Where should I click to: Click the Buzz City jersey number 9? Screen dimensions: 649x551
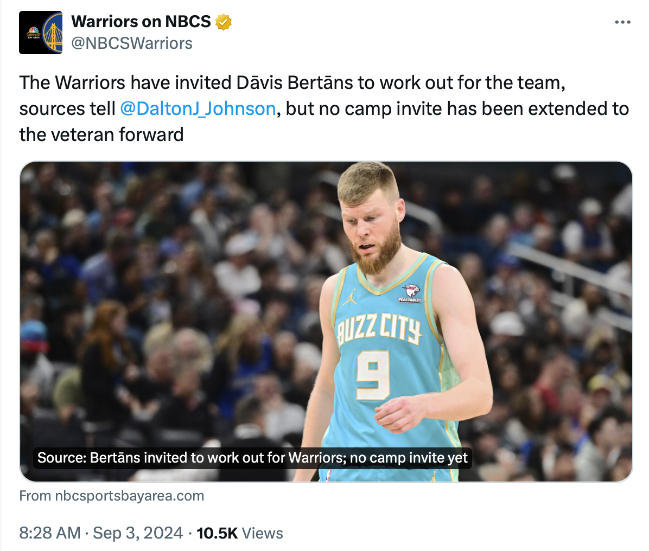[x=372, y=374]
